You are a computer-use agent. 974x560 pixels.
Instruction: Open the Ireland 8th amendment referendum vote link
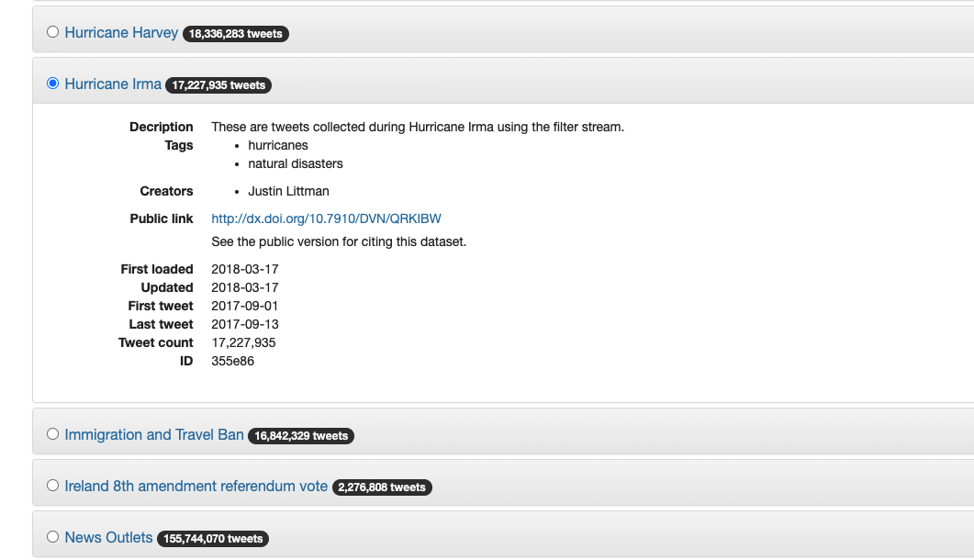point(195,486)
